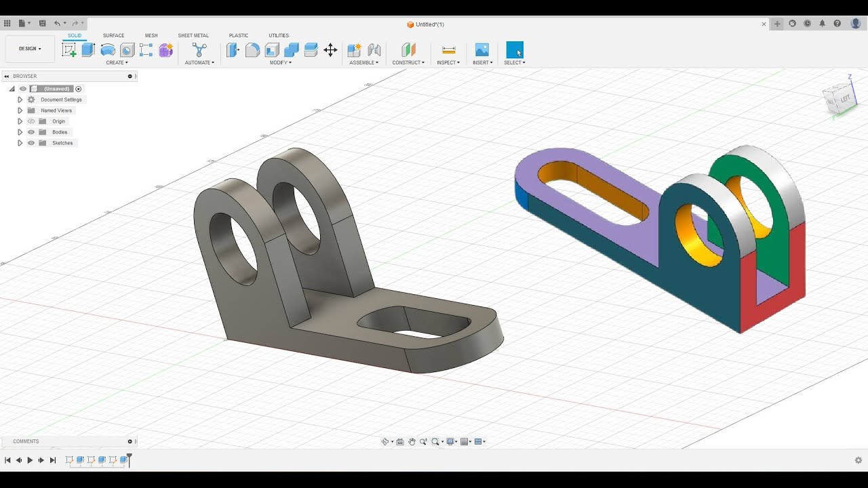The height and width of the screenshot is (488, 868).
Task: Click the Insert image icon
Action: pyautogui.click(x=482, y=50)
